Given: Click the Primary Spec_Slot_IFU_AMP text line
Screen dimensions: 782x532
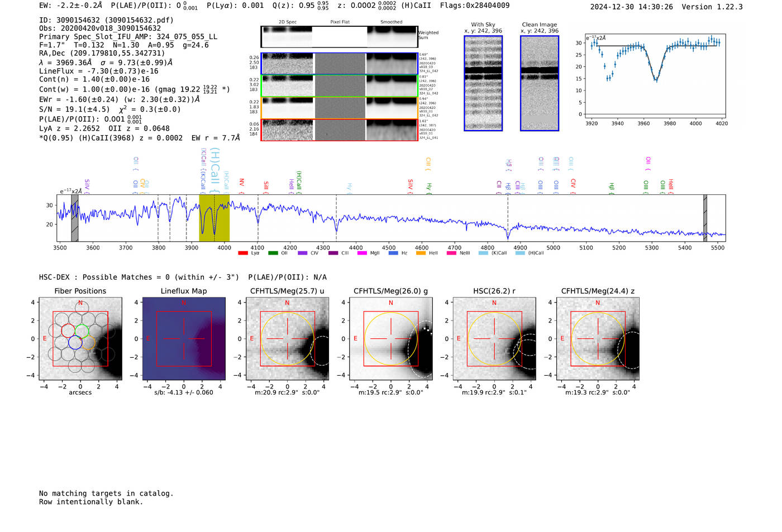Looking at the screenshot, I should pos(128,37).
